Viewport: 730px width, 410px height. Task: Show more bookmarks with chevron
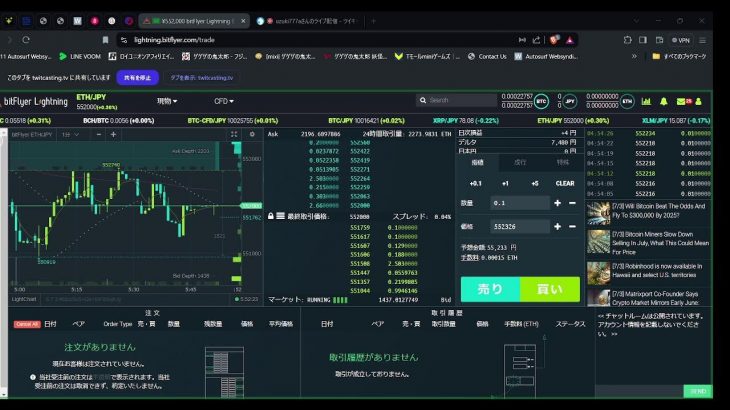click(x=634, y=56)
